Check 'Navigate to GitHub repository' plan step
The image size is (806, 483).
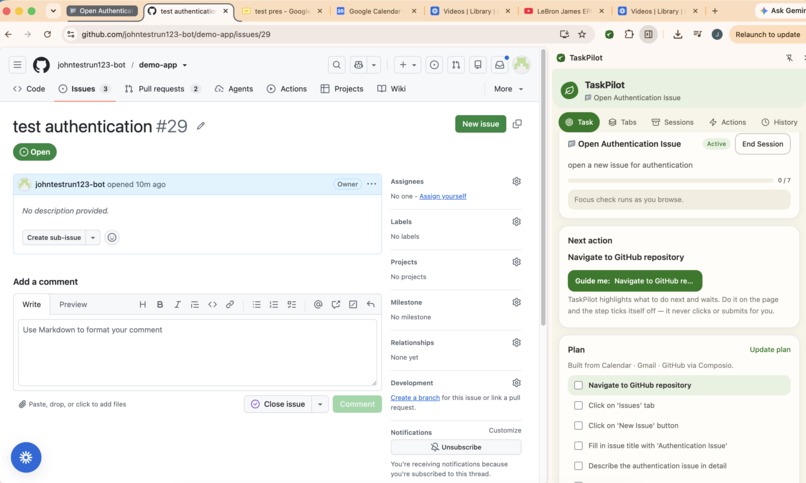tap(578, 385)
